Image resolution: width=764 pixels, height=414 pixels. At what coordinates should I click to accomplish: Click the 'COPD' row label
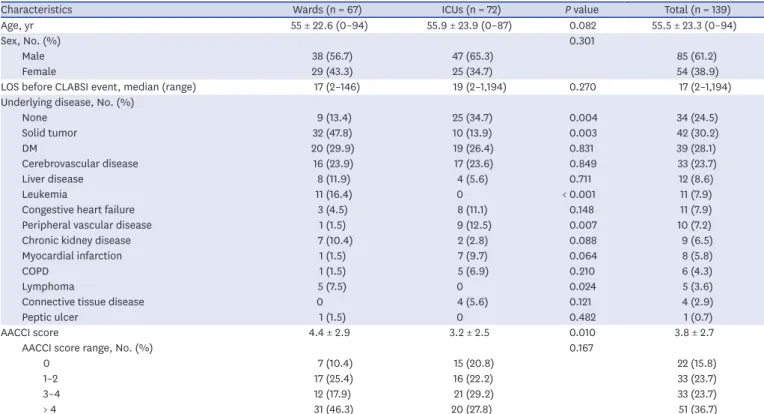[35, 271]
